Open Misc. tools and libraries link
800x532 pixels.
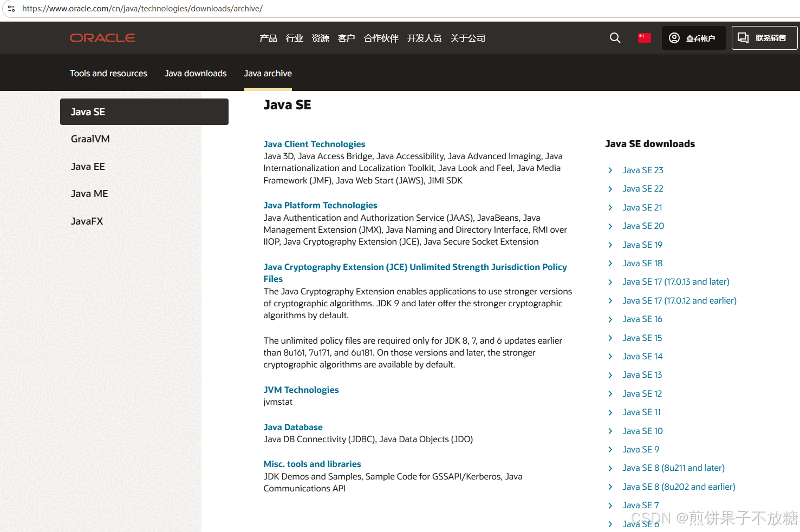[312, 464]
